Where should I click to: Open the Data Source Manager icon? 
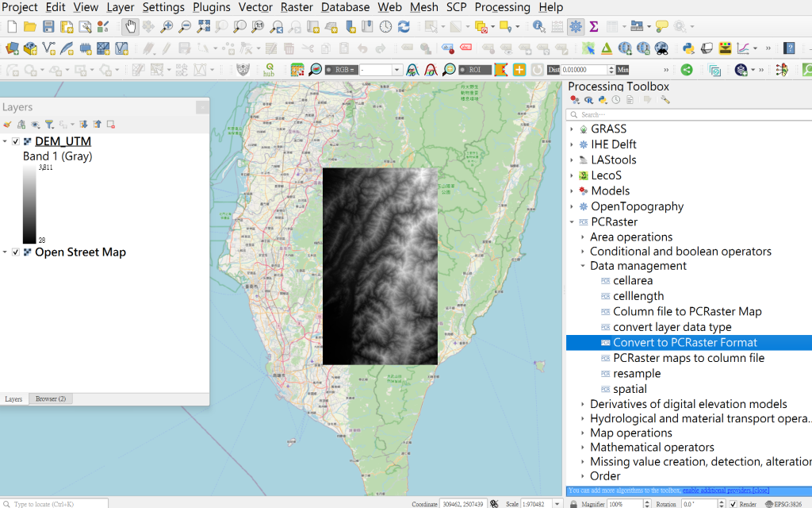[12, 48]
